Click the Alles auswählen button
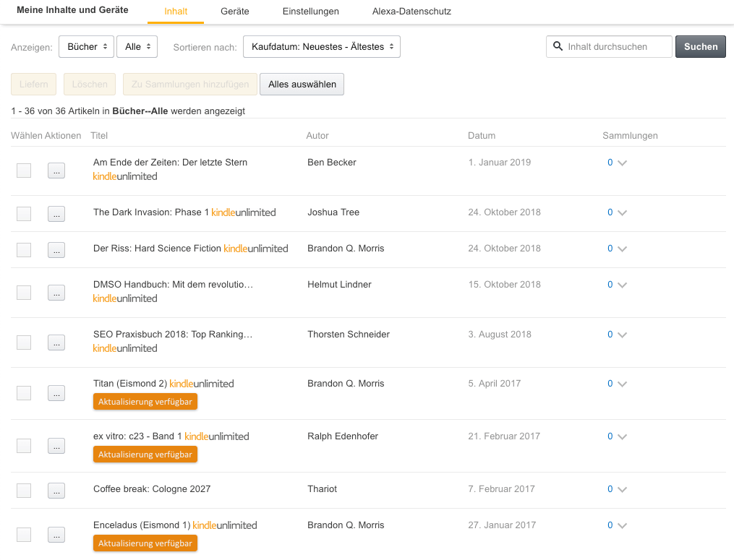Viewport: 734px width, 560px height. click(302, 85)
